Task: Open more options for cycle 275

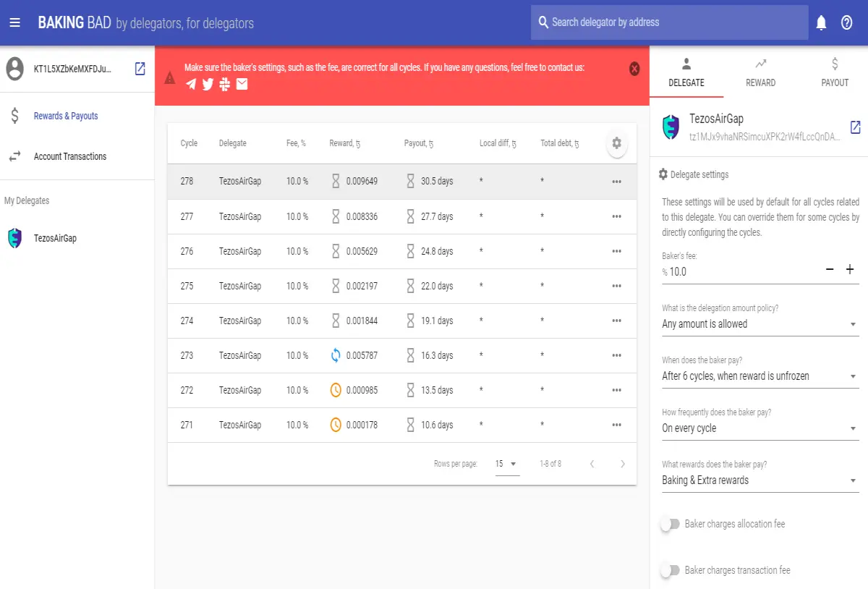Action: click(616, 286)
